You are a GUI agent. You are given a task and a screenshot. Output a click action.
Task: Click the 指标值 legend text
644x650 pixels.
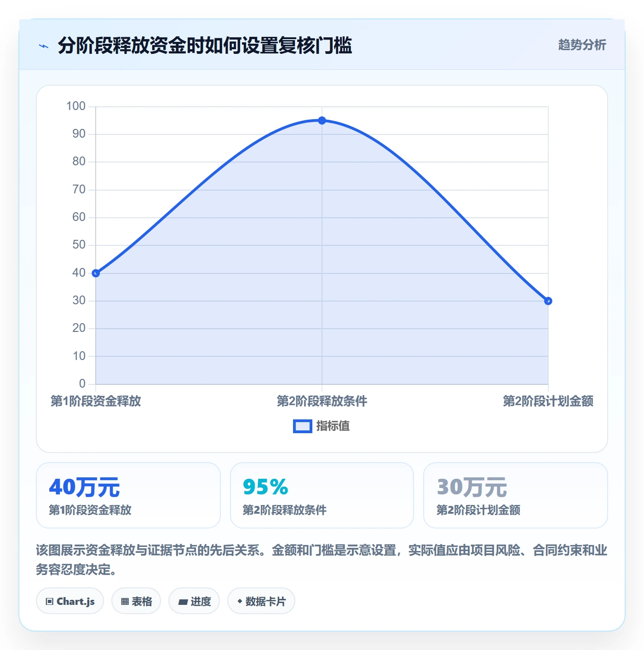point(333,426)
